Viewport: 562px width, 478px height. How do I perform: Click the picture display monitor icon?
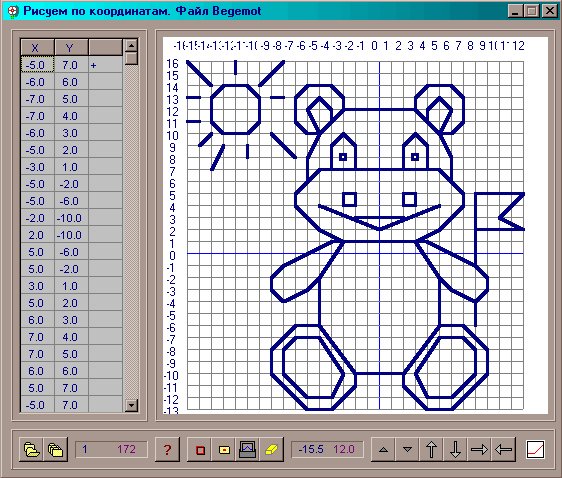click(248, 449)
